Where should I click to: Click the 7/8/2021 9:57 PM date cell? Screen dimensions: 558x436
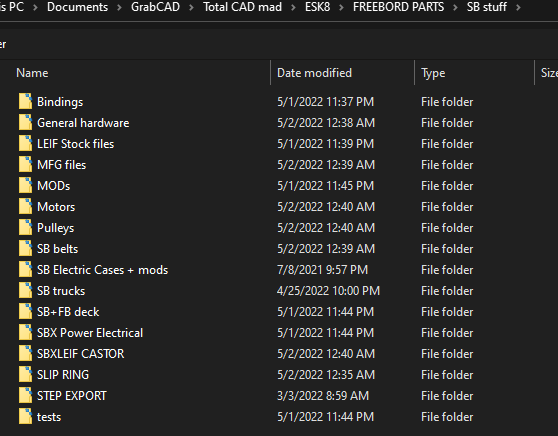click(322, 270)
